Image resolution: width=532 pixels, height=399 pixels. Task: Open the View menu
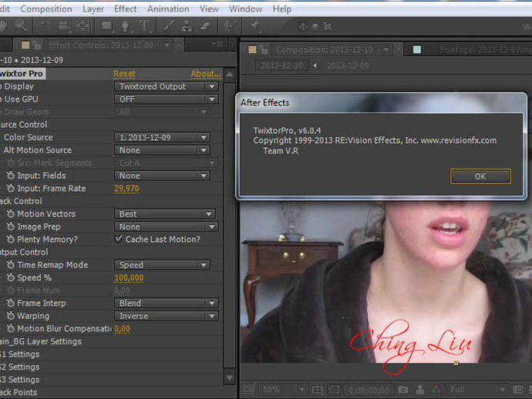click(209, 8)
